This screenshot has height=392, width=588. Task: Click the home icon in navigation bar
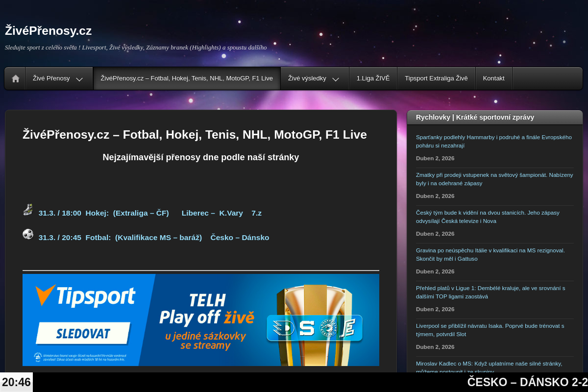click(16, 78)
